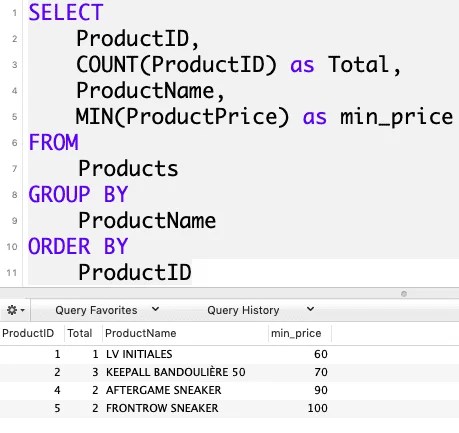The width and height of the screenshot is (459, 433).
Task: Click line number 10 in the gutter
Action: point(12,247)
